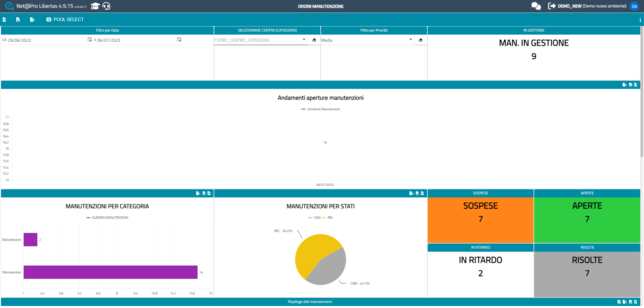This screenshot has width=644, height=308.
Task: Toggle REL legend entry in pie chart
Action: [328, 218]
